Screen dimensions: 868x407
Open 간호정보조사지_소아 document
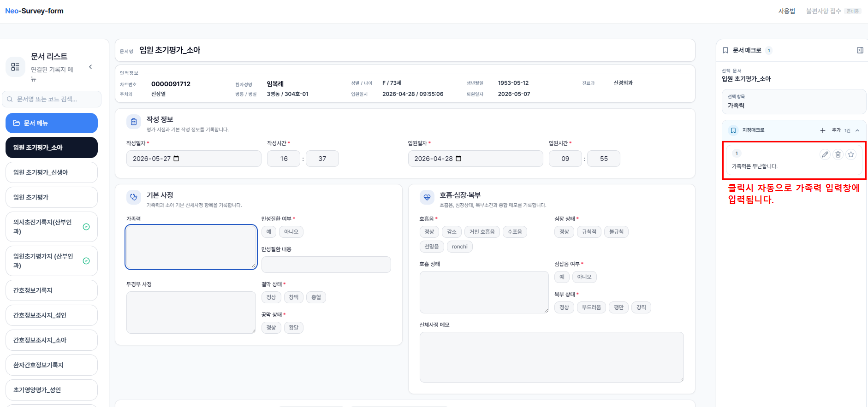tap(52, 340)
